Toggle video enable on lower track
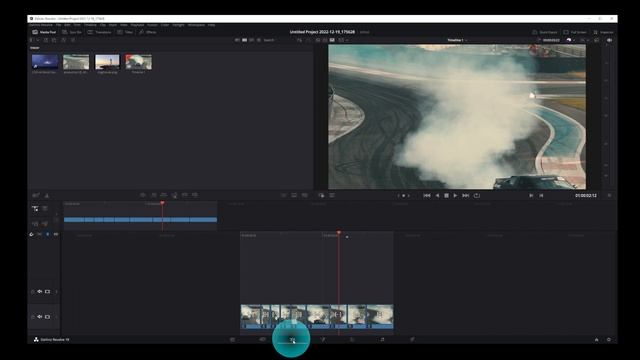This screenshot has height=360, width=640. click(x=47, y=317)
